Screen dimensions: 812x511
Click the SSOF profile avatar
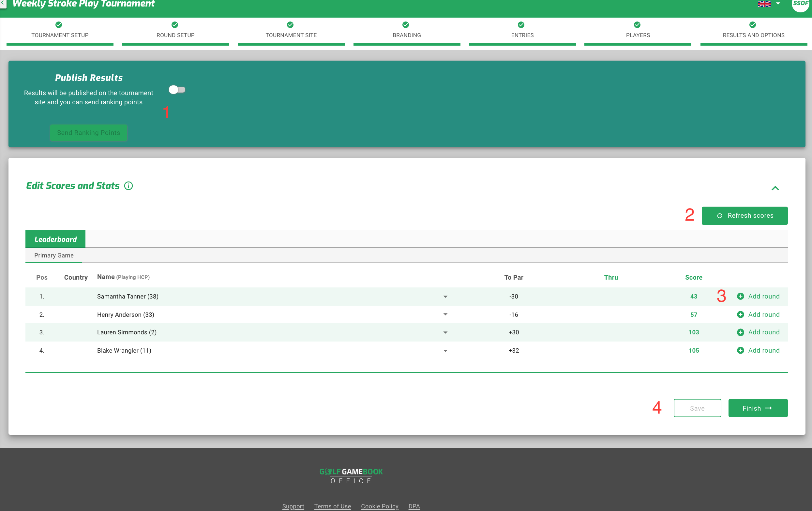801,4
